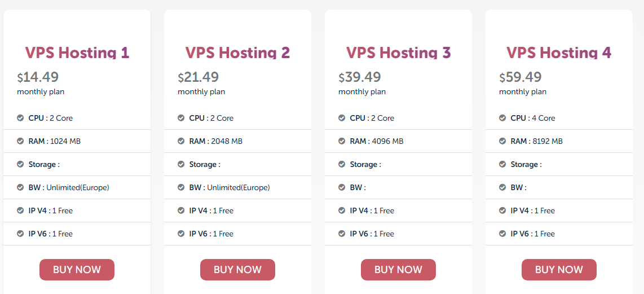Image resolution: width=644 pixels, height=294 pixels.
Task: Click the checkmark icon beside CPU in VPS Hosting 1
Action: 20,118
